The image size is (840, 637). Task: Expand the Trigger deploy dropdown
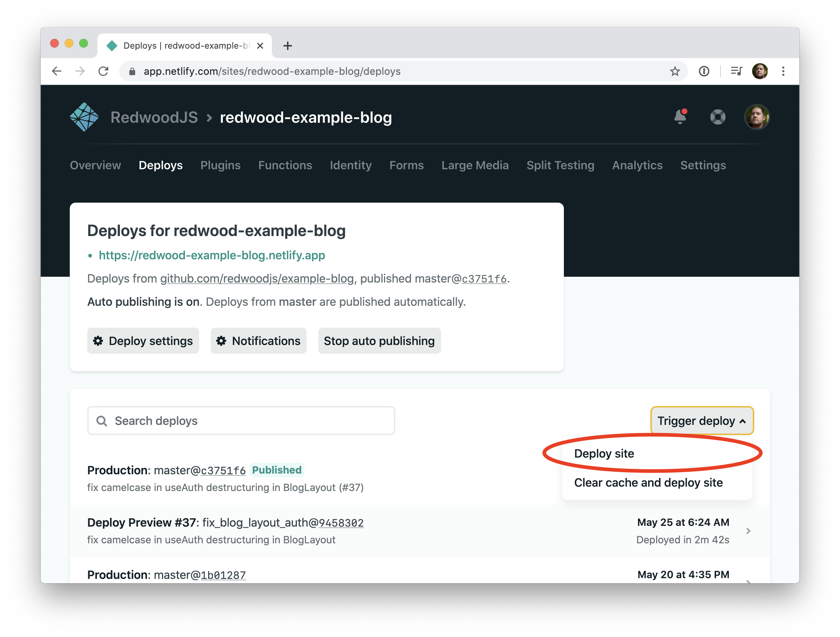tap(701, 421)
